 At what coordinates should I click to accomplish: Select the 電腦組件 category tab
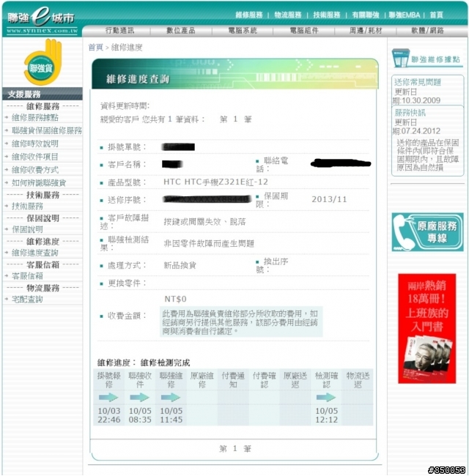point(304,30)
